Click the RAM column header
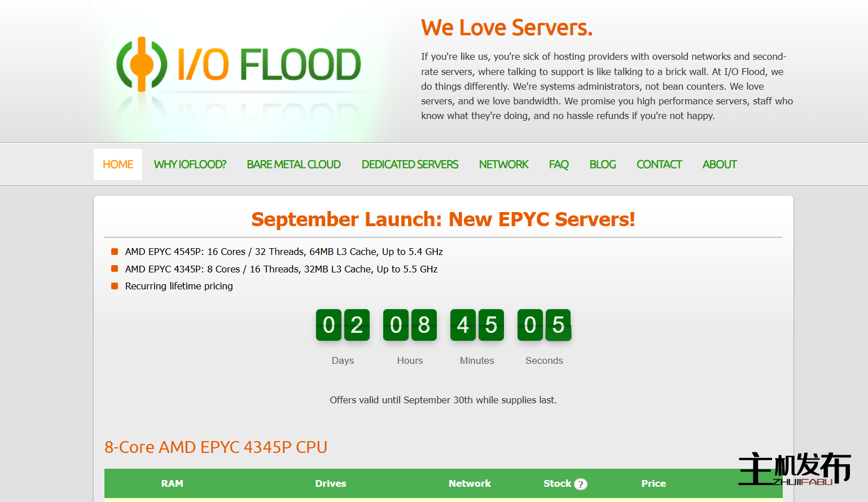The width and height of the screenshot is (868, 502). coord(172,483)
